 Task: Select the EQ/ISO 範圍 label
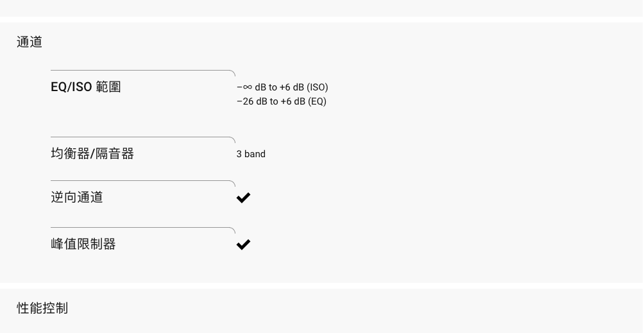tap(85, 87)
